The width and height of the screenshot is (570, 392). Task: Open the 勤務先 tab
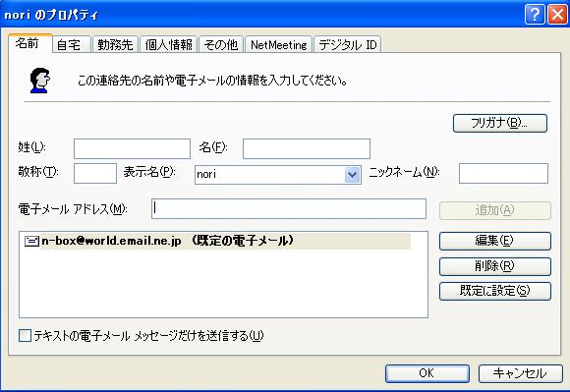tap(115, 44)
